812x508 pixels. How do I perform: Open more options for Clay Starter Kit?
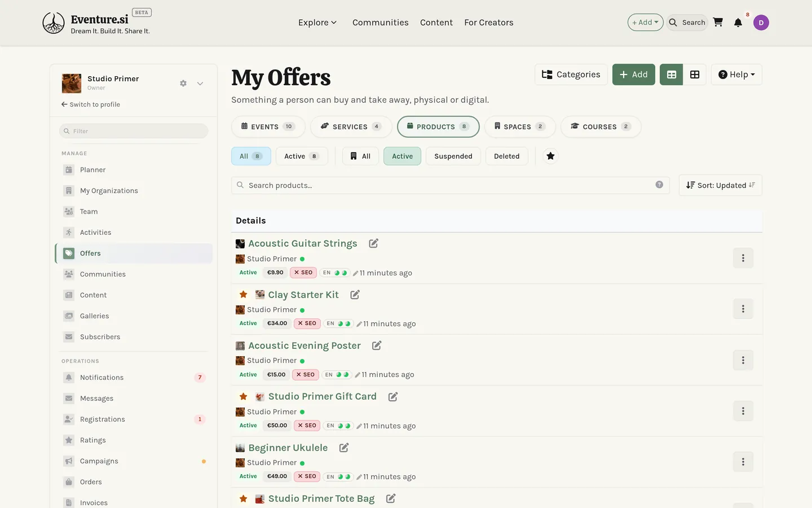point(743,309)
